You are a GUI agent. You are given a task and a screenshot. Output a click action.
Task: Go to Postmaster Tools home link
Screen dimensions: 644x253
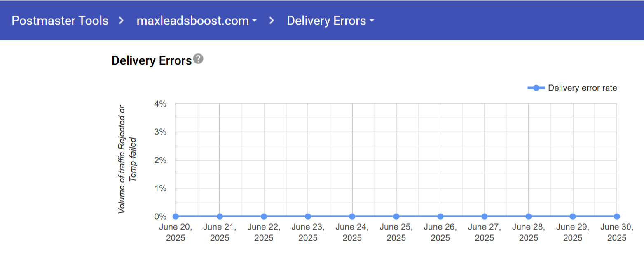click(60, 21)
